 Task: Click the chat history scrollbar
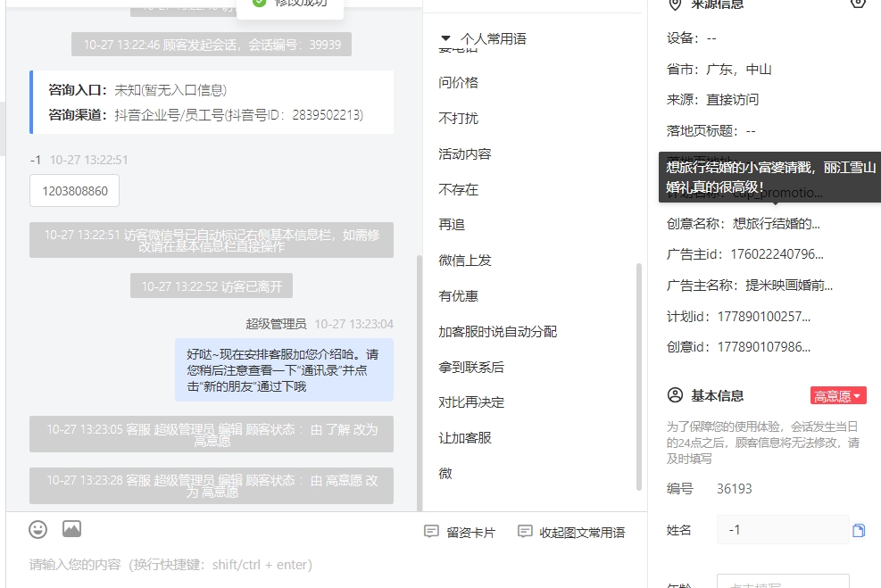click(420, 382)
